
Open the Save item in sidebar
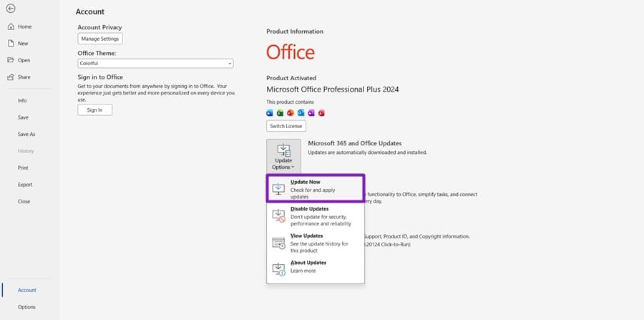click(23, 117)
